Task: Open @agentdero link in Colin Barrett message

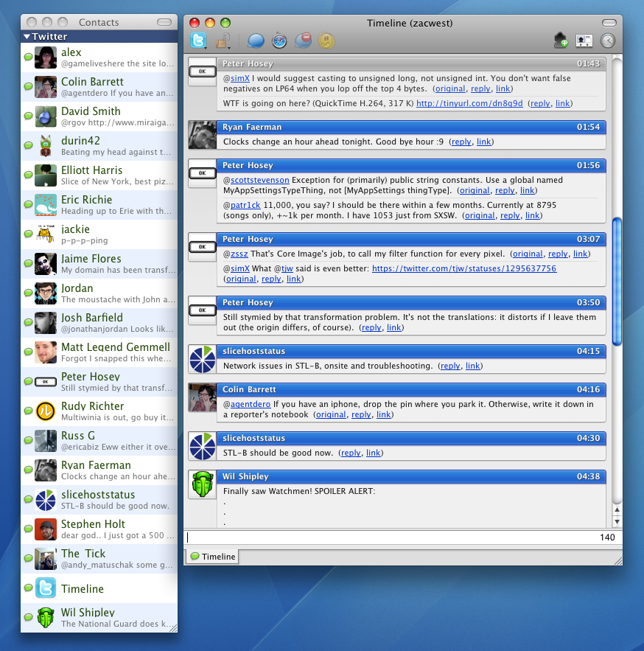Action: (251, 404)
